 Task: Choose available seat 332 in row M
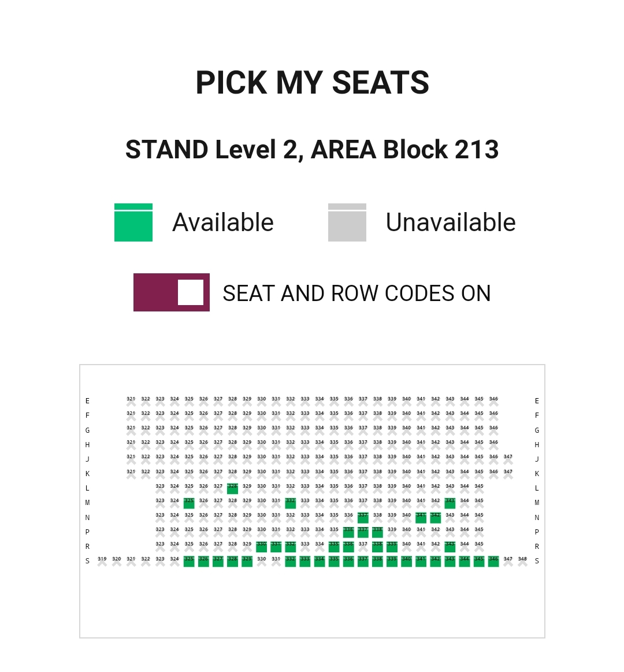(291, 503)
